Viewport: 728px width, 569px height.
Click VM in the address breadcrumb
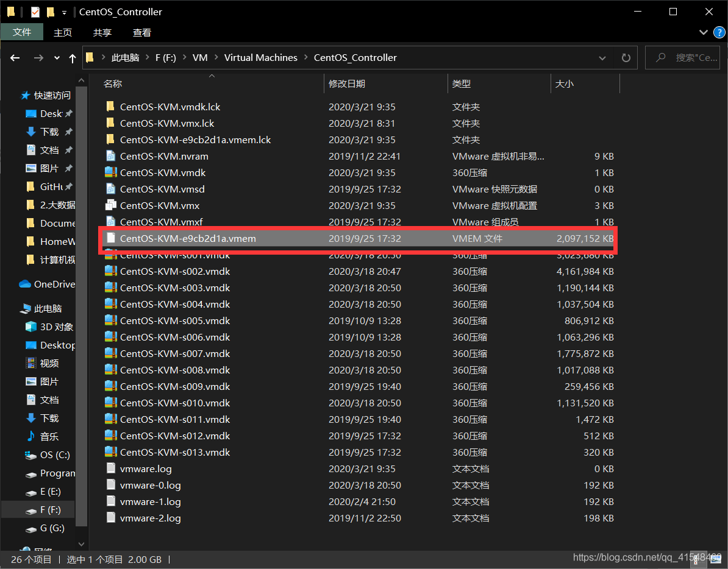coord(200,57)
